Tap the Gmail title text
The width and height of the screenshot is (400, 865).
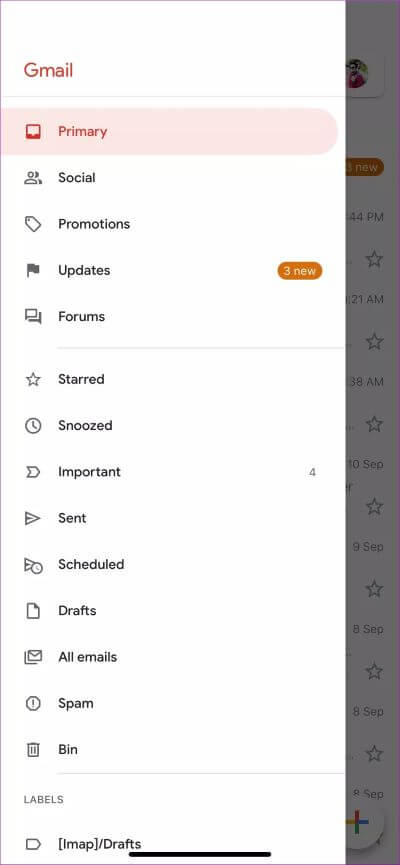click(x=49, y=71)
